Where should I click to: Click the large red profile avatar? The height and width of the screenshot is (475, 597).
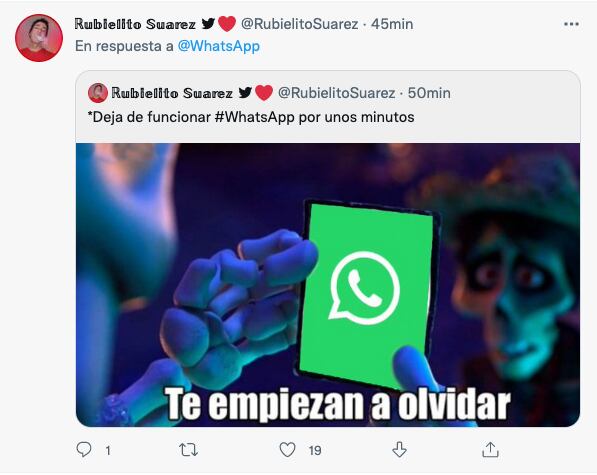pyautogui.click(x=39, y=38)
